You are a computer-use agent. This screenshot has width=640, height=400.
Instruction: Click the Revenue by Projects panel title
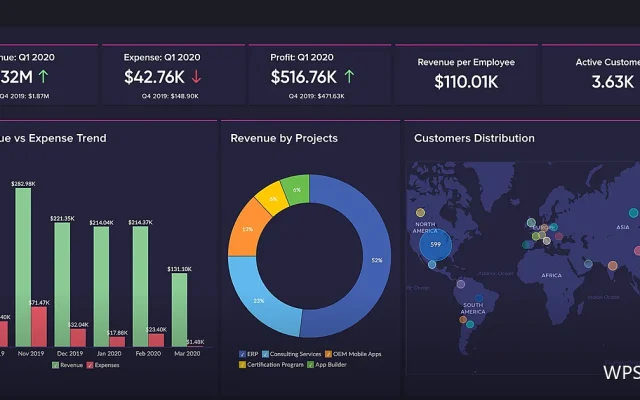[284, 138]
